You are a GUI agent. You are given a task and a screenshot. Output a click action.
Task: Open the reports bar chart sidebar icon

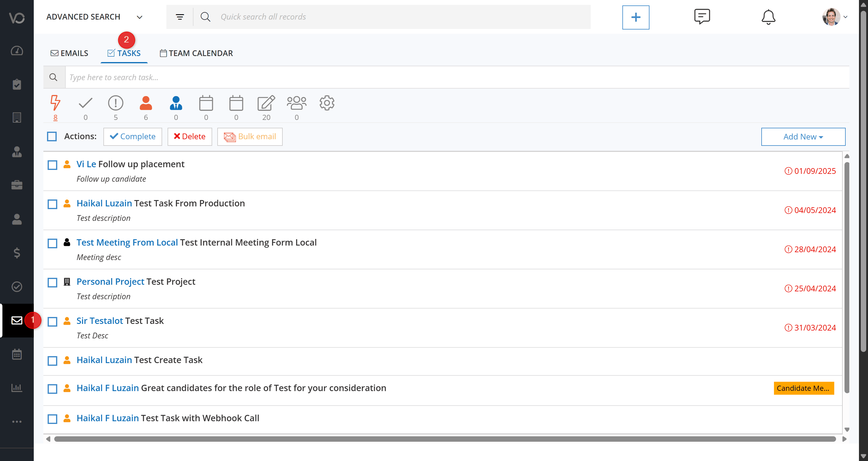tap(17, 387)
